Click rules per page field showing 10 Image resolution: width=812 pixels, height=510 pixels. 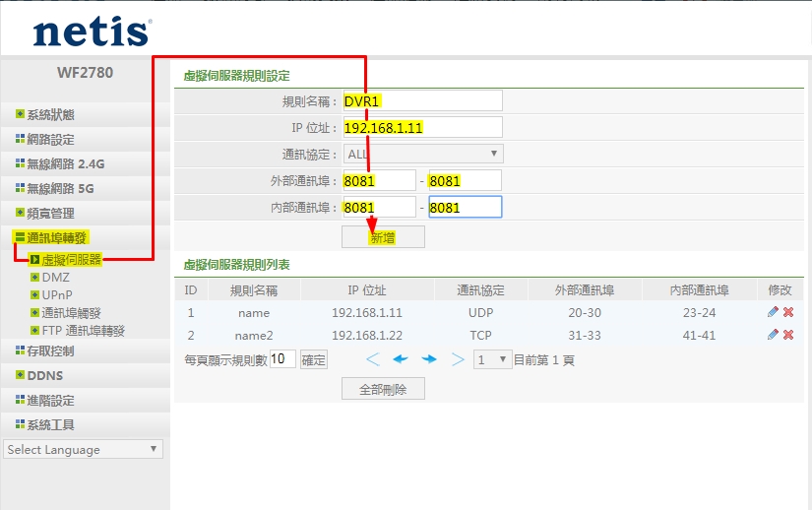click(x=282, y=358)
